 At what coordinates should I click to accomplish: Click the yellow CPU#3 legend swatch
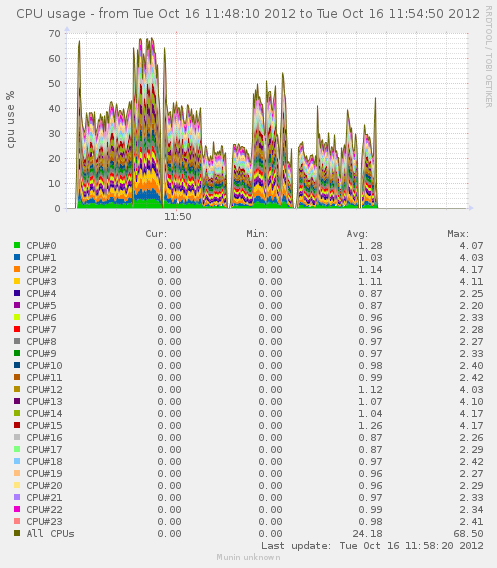tap(17, 281)
